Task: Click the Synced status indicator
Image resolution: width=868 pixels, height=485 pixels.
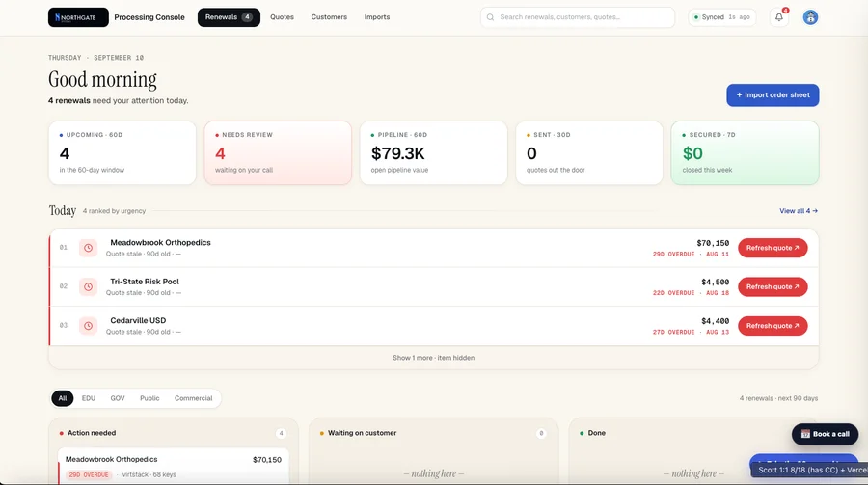Action: pos(722,17)
